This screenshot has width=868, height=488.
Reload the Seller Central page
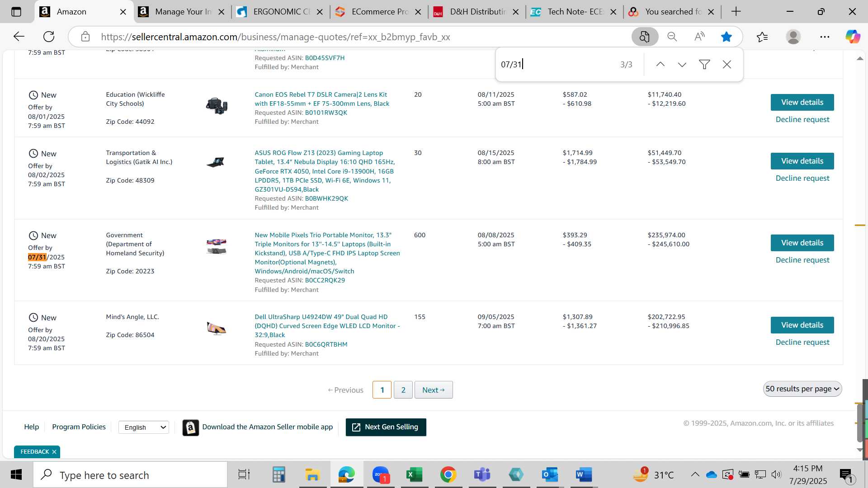49,37
